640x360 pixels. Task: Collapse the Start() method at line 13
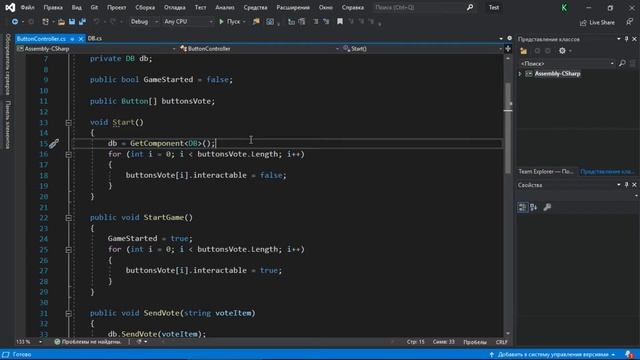(x=69, y=122)
